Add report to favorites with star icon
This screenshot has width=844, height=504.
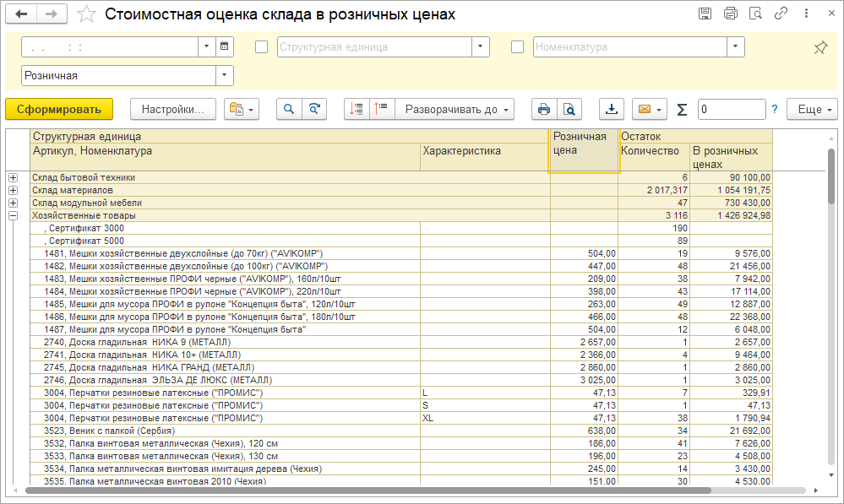pyautogui.click(x=86, y=14)
